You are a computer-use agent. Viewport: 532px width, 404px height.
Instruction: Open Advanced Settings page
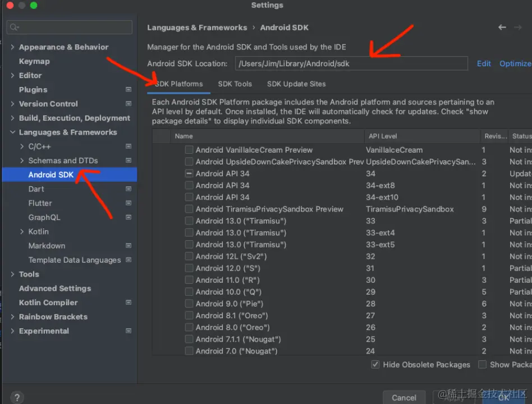point(55,288)
